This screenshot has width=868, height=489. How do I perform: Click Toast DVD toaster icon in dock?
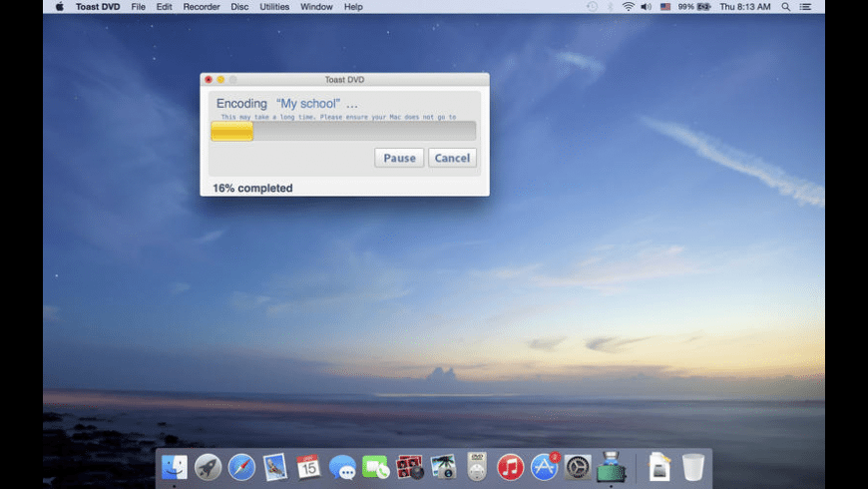pyautogui.click(x=612, y=466)
